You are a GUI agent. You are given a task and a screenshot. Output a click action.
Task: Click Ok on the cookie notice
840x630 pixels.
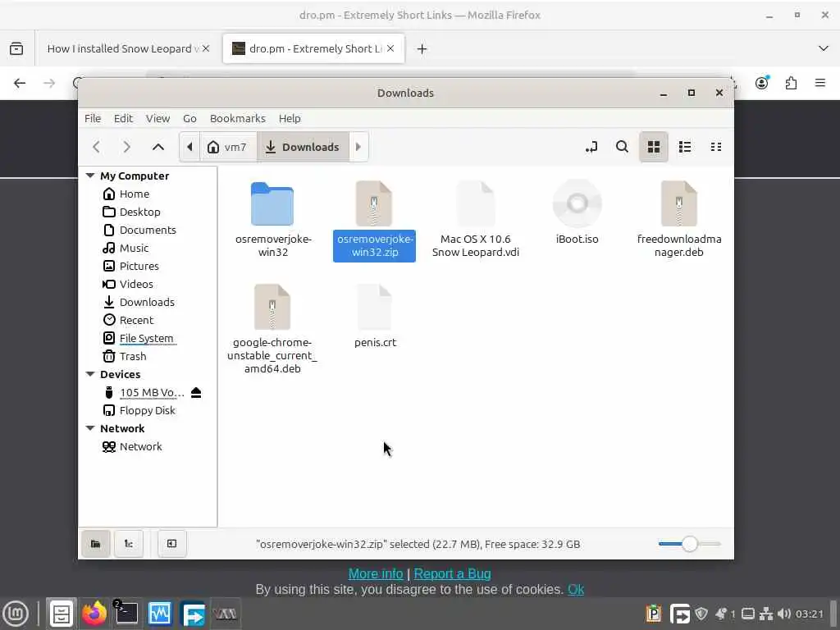tap(576, 589)
